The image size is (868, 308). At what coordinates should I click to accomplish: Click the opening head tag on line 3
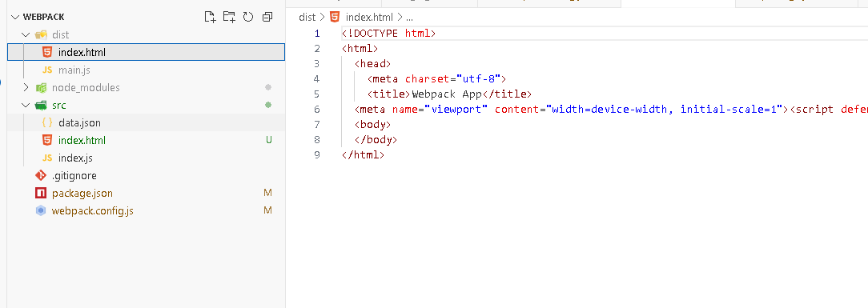pyautogui.click(x=373, y=63)
